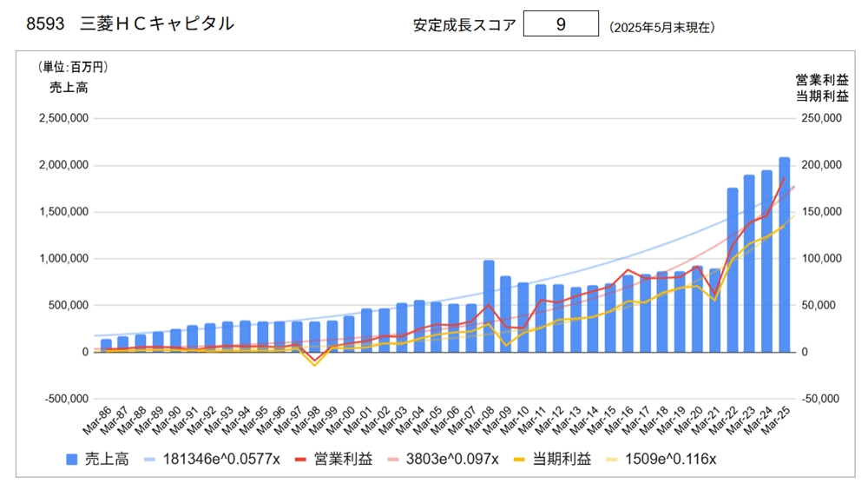Click the left axis value 2,500,000
868x490 pixels.
click(63, 118)
